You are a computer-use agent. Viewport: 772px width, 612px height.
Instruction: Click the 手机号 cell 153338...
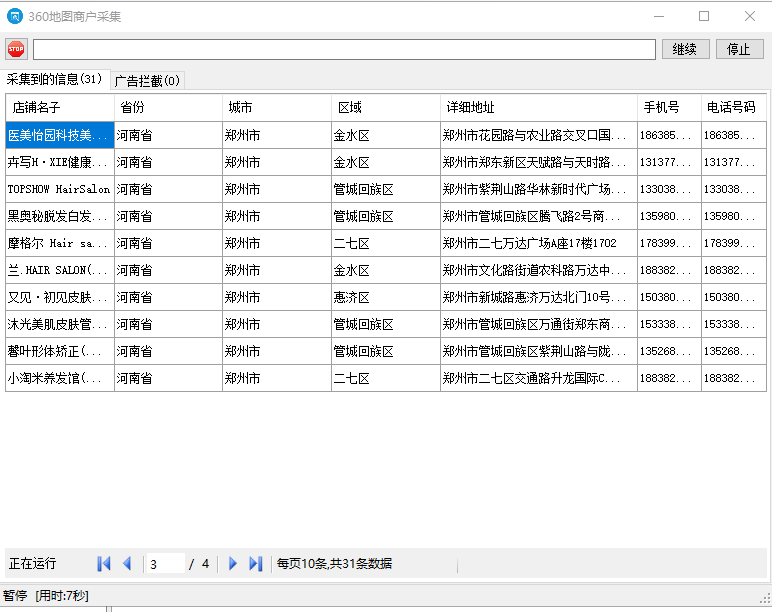669,324
